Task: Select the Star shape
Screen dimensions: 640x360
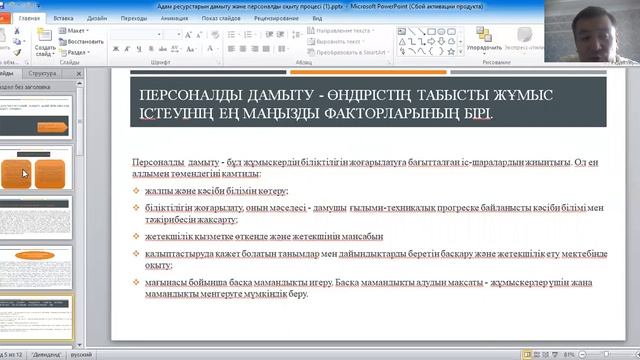Action: [x=451, y=52]
